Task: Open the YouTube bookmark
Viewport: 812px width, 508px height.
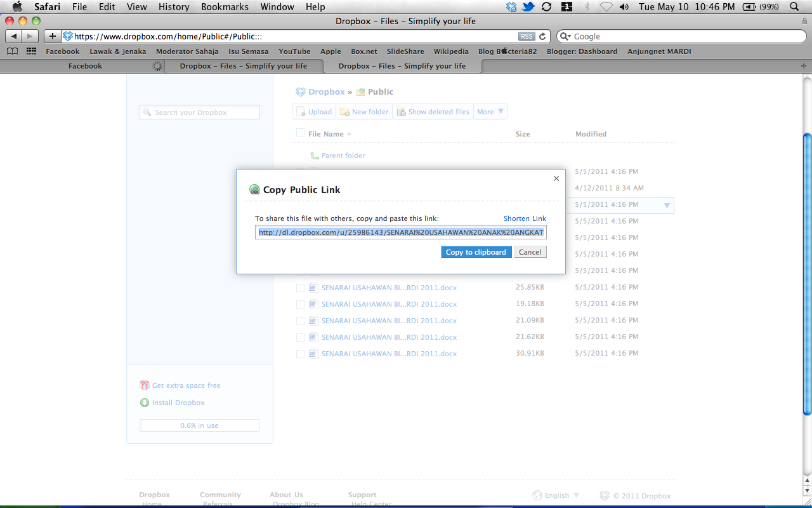Action: pos(294,51)
